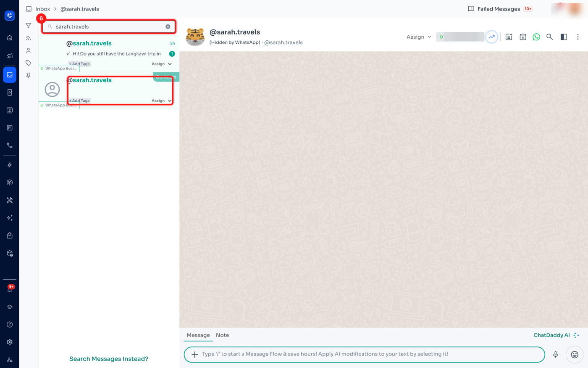Viewport: 588px width, 368px height.
Task: Open the package box alert icon
Action: click(x=10, y=253)
